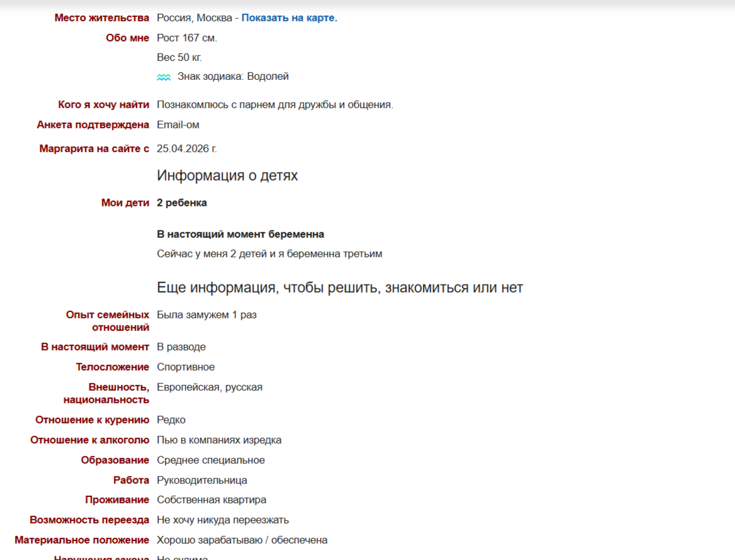This screenshot has width=735, height=560.
Task: Click the label 'Кого я хочу найти'
Action: pyautogui.click(x=104, y=104)
